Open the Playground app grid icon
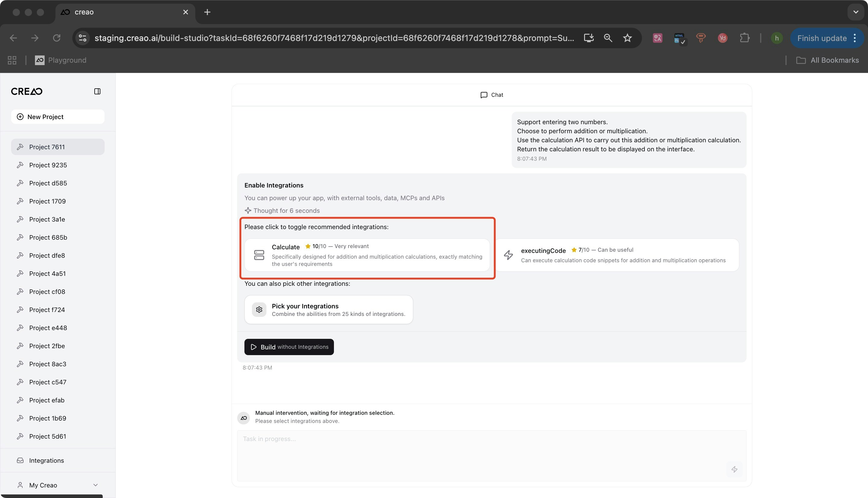The width and height of the screenshot is (868, 498). [x=12, y=60]
